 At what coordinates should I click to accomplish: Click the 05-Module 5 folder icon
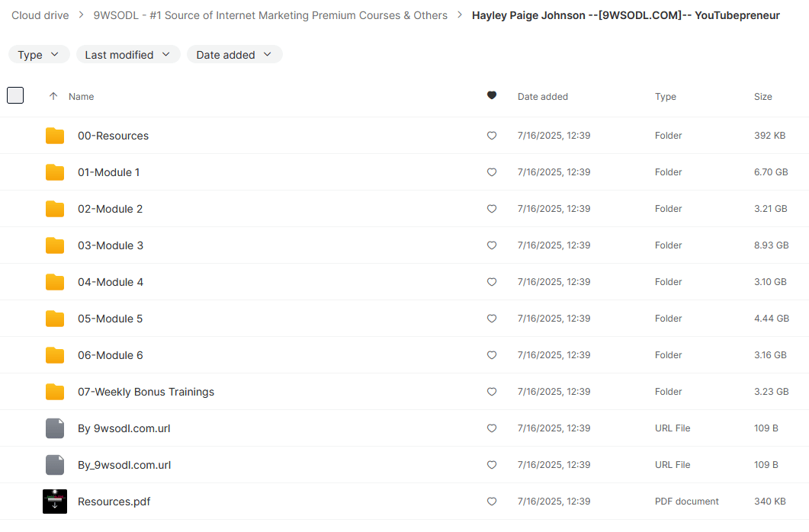click(x=55, y=319)
